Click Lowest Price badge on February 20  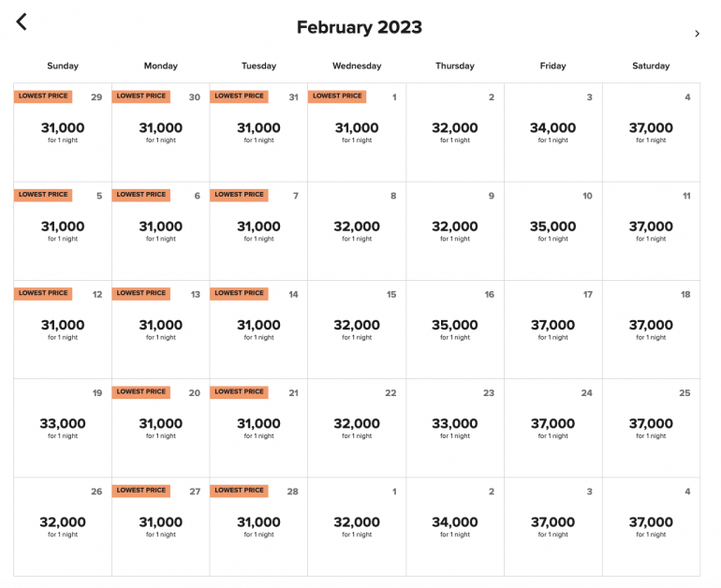point(141,392)
